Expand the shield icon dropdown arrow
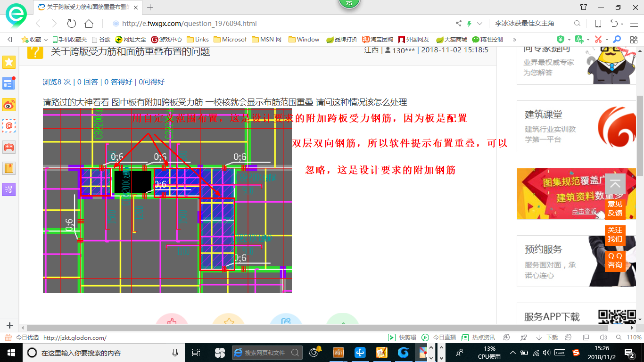 point(569,40)
